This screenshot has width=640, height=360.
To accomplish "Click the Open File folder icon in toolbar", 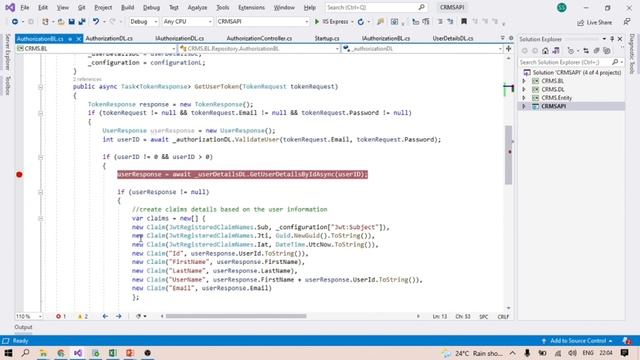I will (x=61, y=22).
